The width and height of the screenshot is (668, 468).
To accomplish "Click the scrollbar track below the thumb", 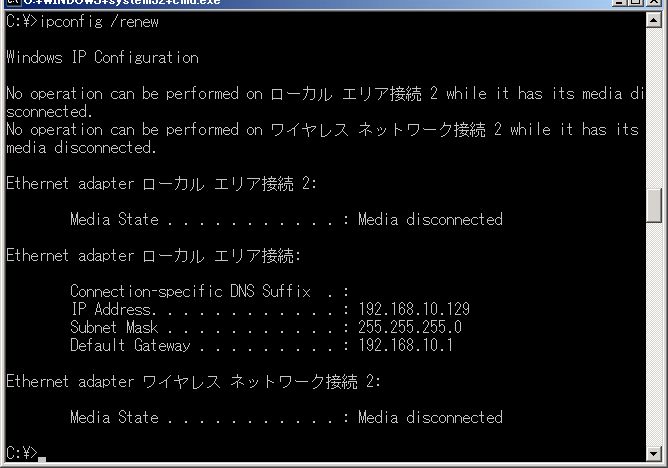I will coord(654,334).
